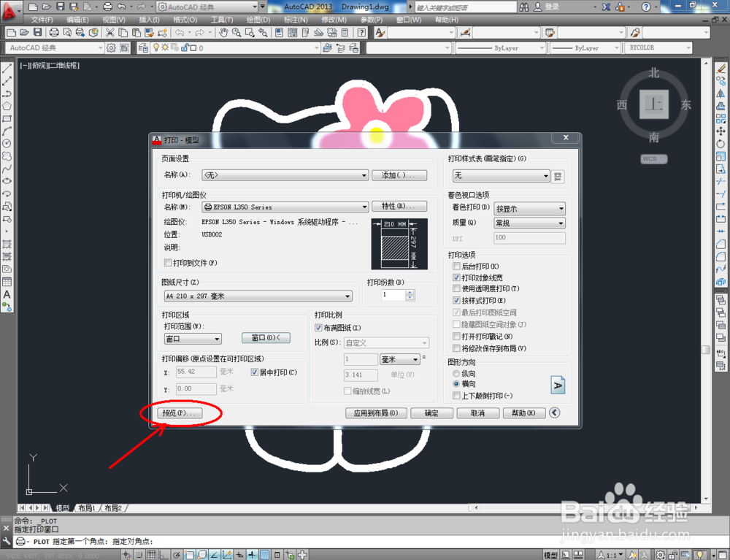Open ByLayer linetype control dropdown

(499, 47)
